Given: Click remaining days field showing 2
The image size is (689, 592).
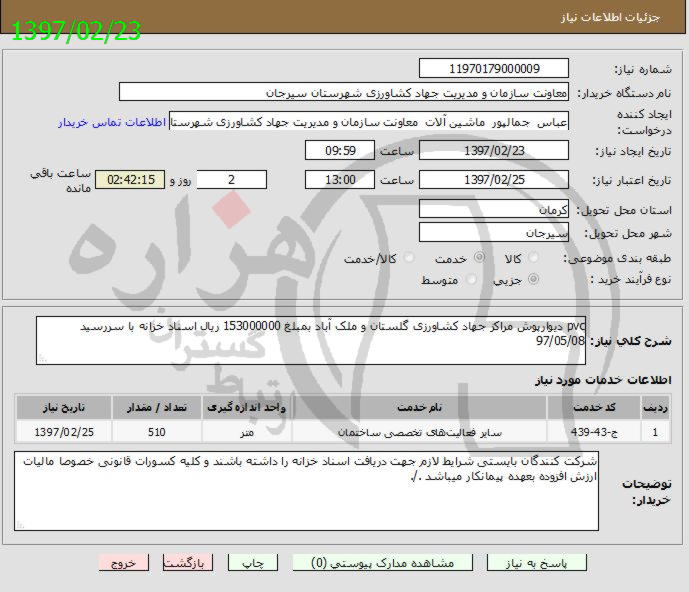Looking at the screenshot, I should click(232, 180).
